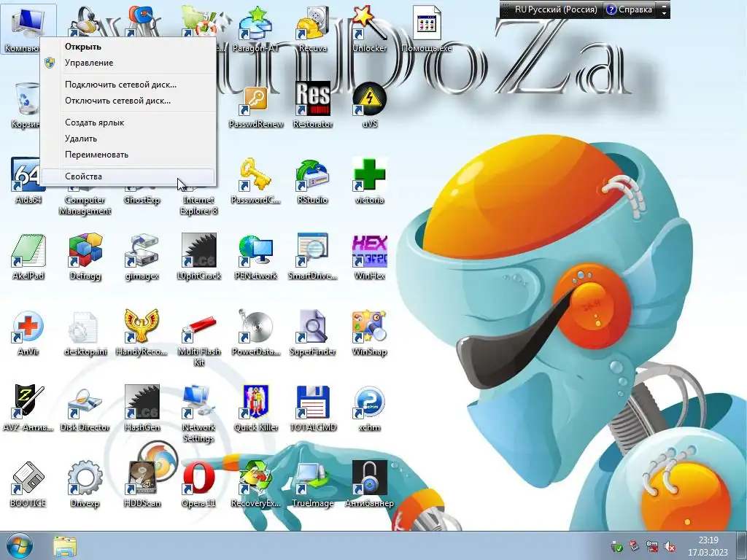
Task: Launch the Quick Killer shortcut
Action: click(256, 409)
